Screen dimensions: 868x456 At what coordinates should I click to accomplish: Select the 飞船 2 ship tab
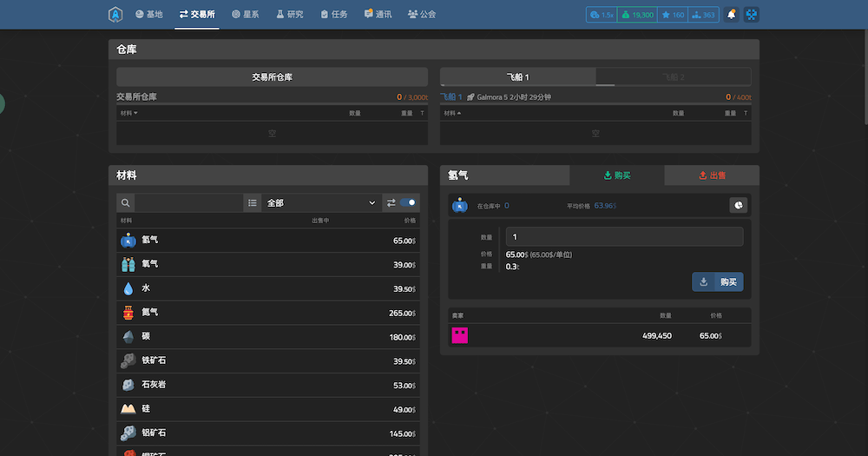coord(674,77)
